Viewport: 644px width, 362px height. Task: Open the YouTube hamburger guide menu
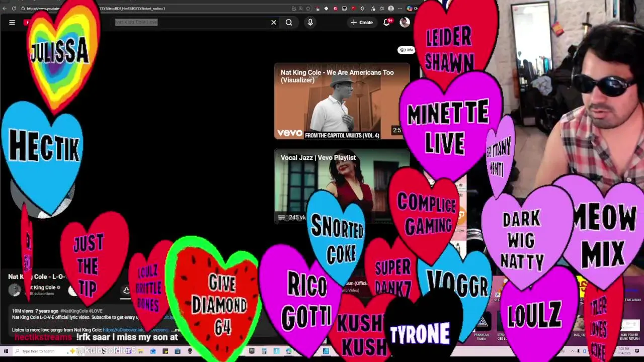click(12, 22)
